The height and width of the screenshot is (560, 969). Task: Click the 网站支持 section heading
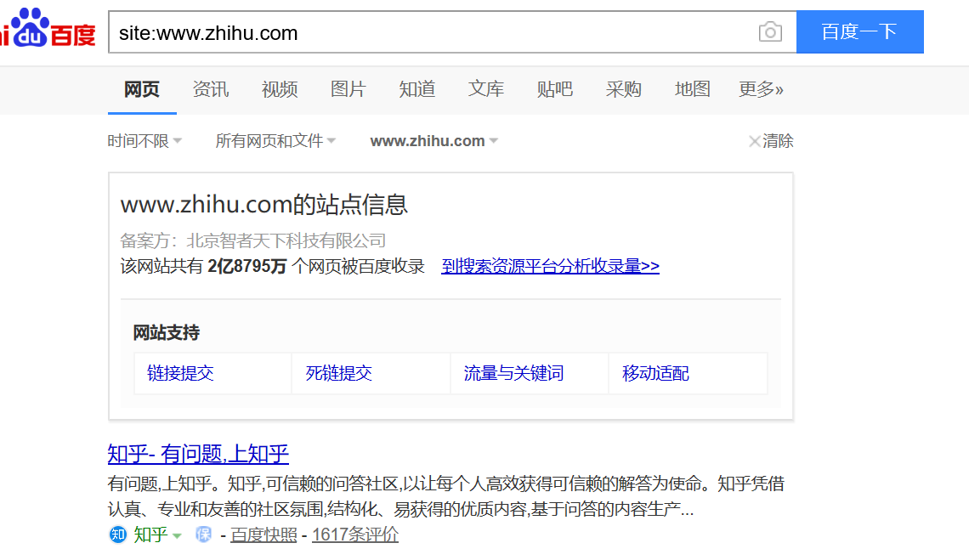tap(167, 333)
